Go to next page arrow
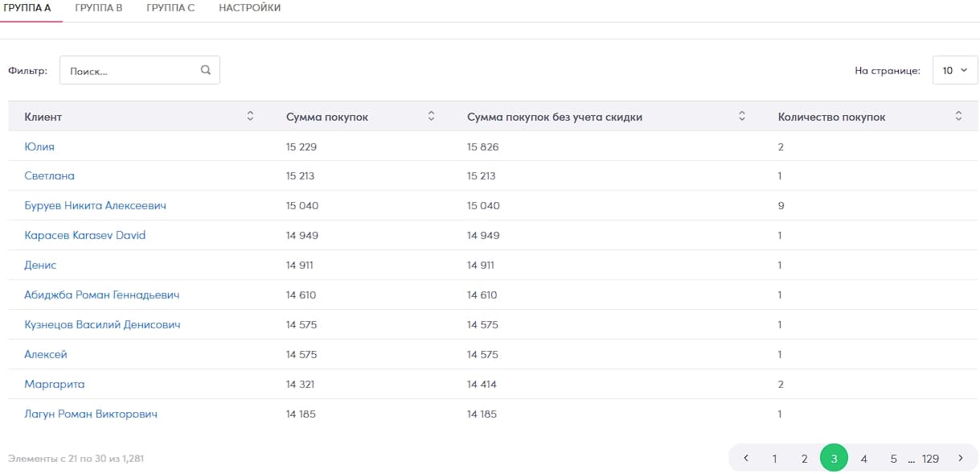 click(x=960, y=459)
